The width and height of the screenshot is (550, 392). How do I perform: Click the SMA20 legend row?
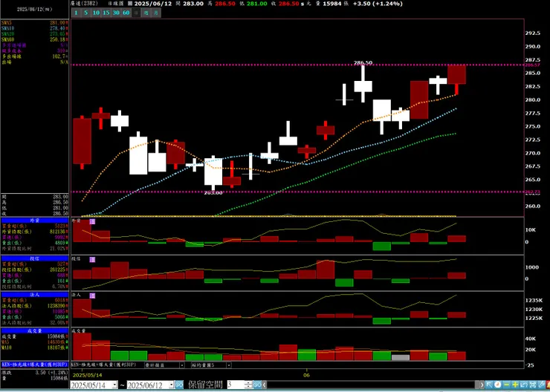(x=35, y=33)
